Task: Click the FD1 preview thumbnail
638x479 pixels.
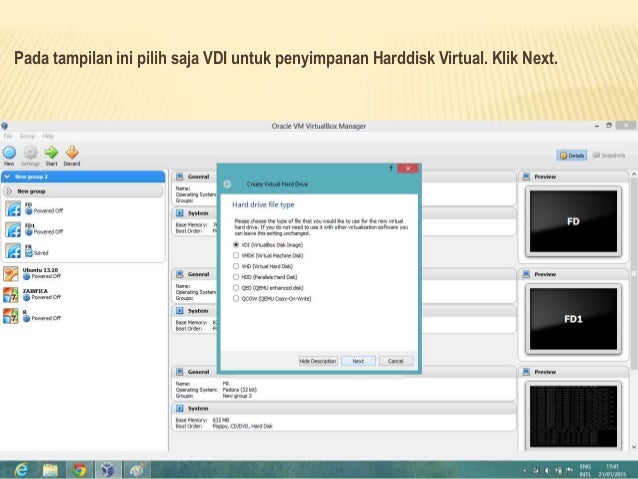Action: coord(573,319)
